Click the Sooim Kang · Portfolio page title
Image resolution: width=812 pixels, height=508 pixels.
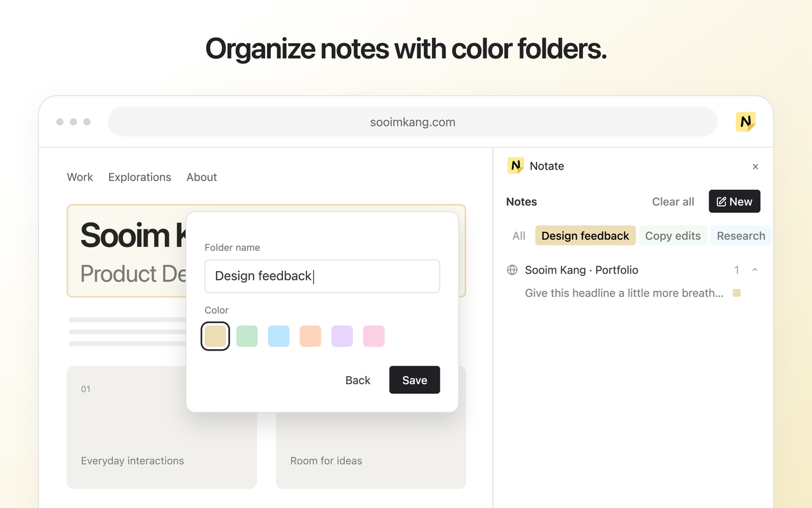click(x=582, y=270)
